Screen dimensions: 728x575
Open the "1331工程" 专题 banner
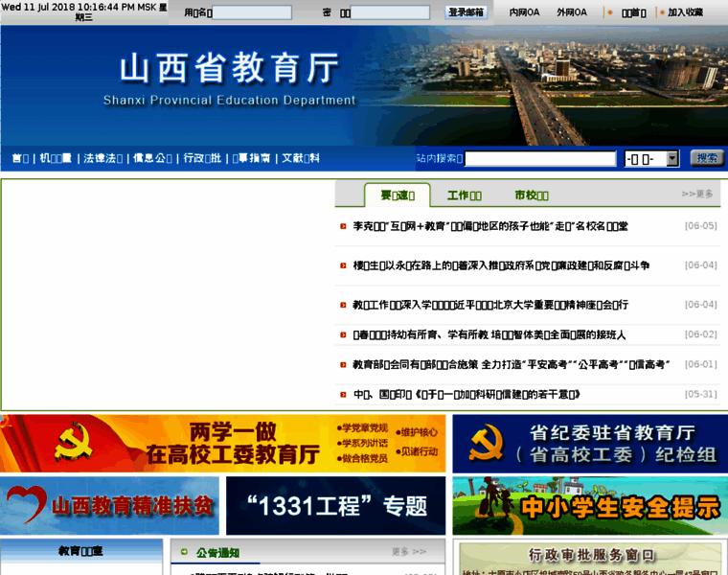click(335, 506)
